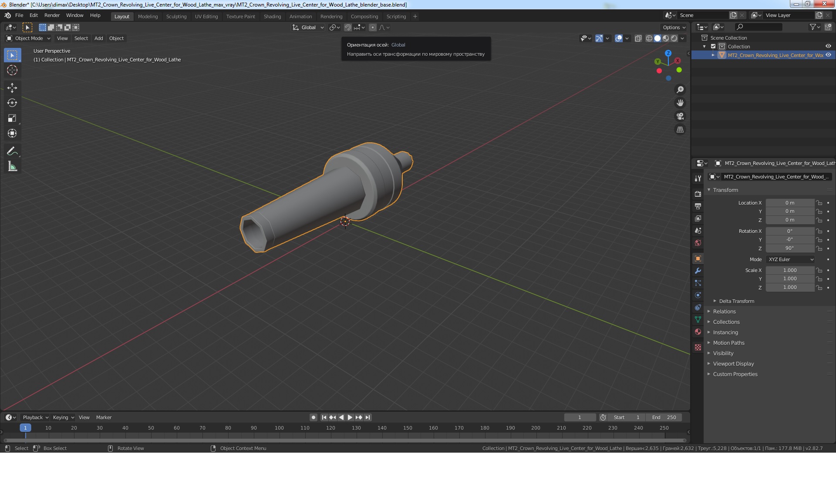This screenshot has width=836, height=504.
Task: Hide the Collection with its eye icon
Action: coord(828,47)
